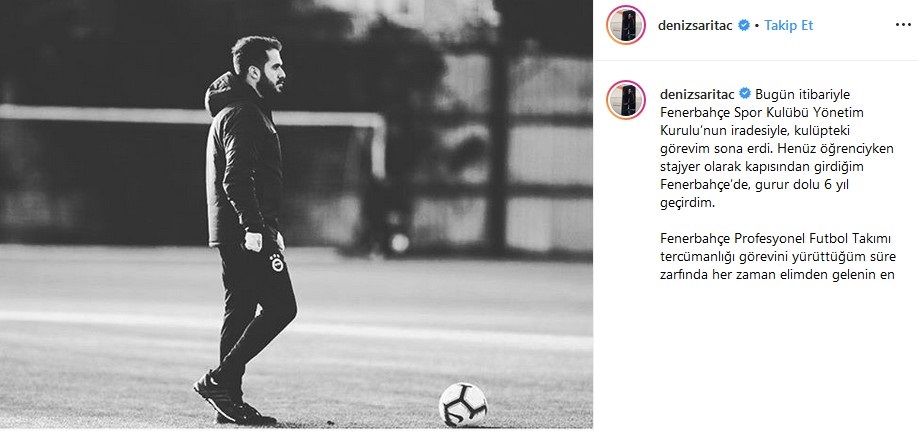Select text 'Fenerbahçe Spor Kulübü Yönetim'
The width and height of the screenshot is (918, 431).
tap(762, 112)
